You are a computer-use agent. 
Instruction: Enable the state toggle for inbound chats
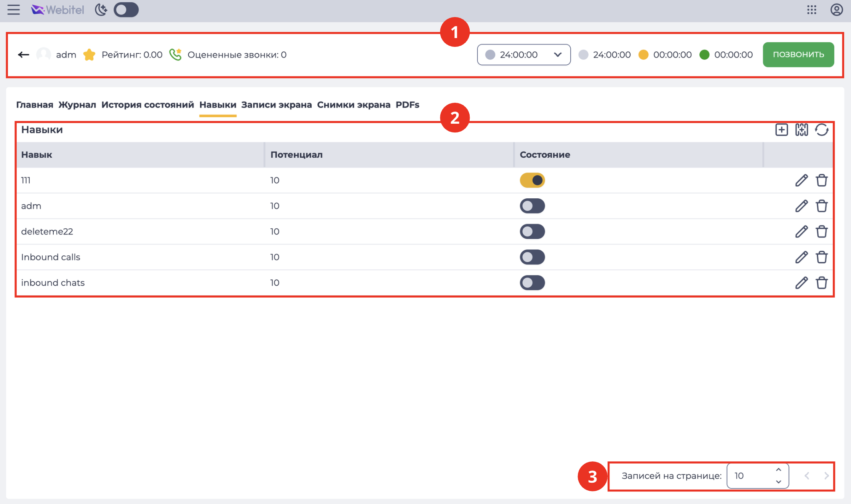[x=532, y=283]
